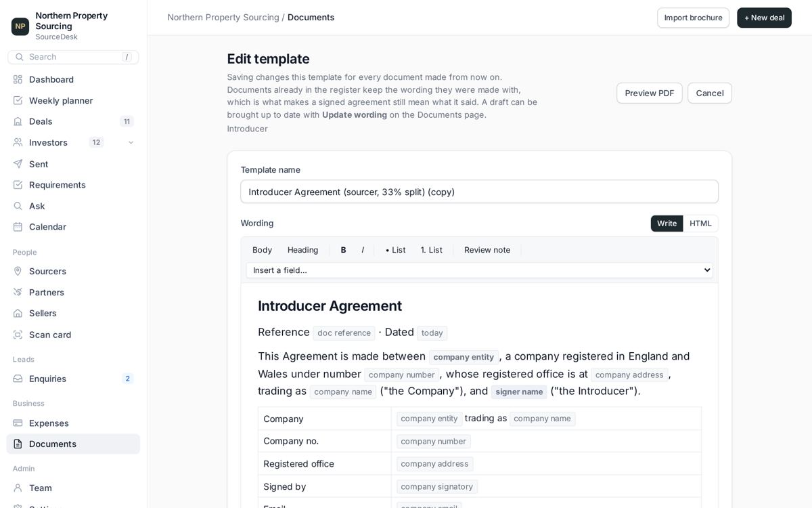Viewport: 812px width, 508px height.
Task: Click the Sent paper-plane icon
Action: tap(18, 164)
